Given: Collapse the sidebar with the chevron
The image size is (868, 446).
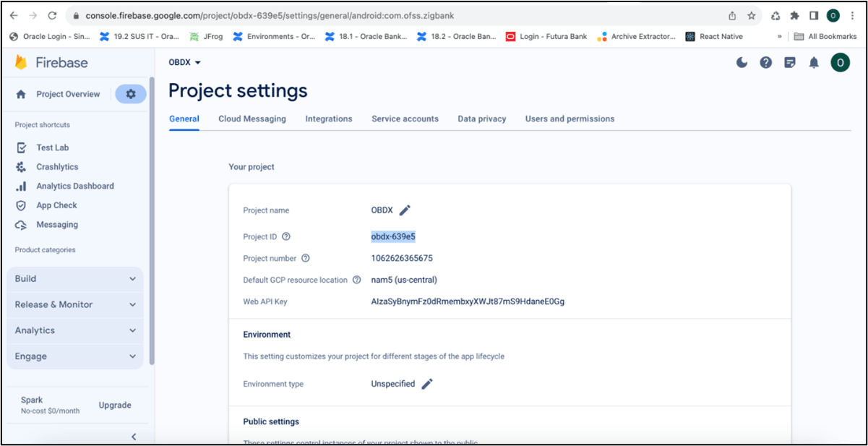Looking at the screenshot, I should click(x=134, y=436).
